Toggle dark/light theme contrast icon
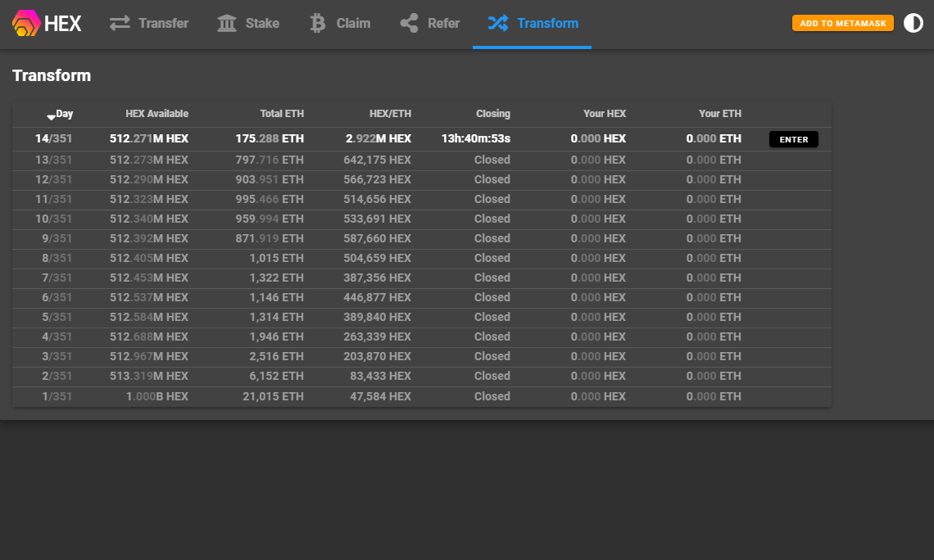 pyautogui.click(x=913, y=23)
